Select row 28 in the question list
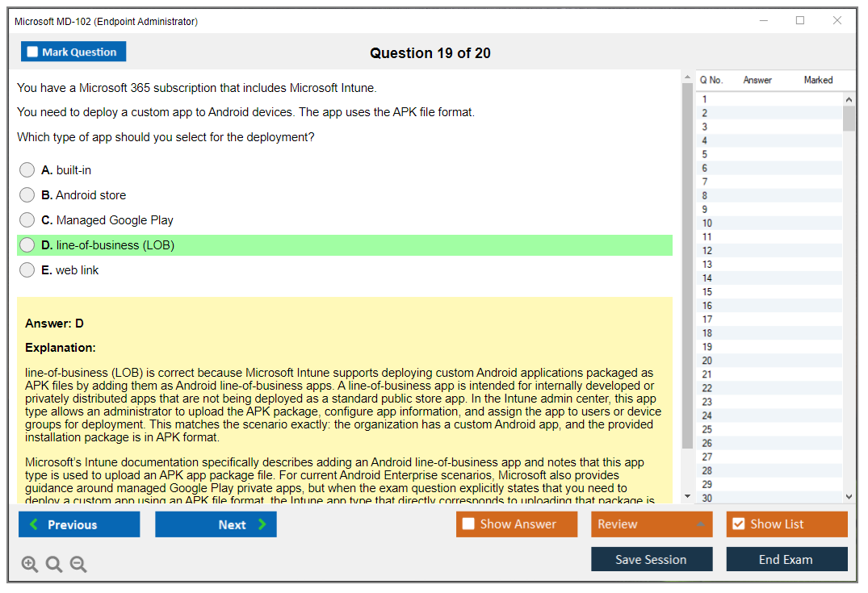The width and height of the screenshot is (868, 593). [769, 470]
